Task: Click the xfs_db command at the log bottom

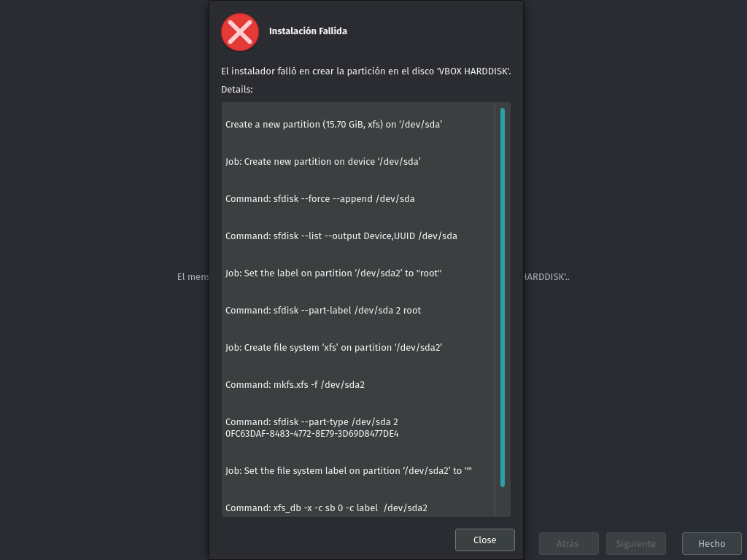Action: pyautogui.click(x=326, y=507)
